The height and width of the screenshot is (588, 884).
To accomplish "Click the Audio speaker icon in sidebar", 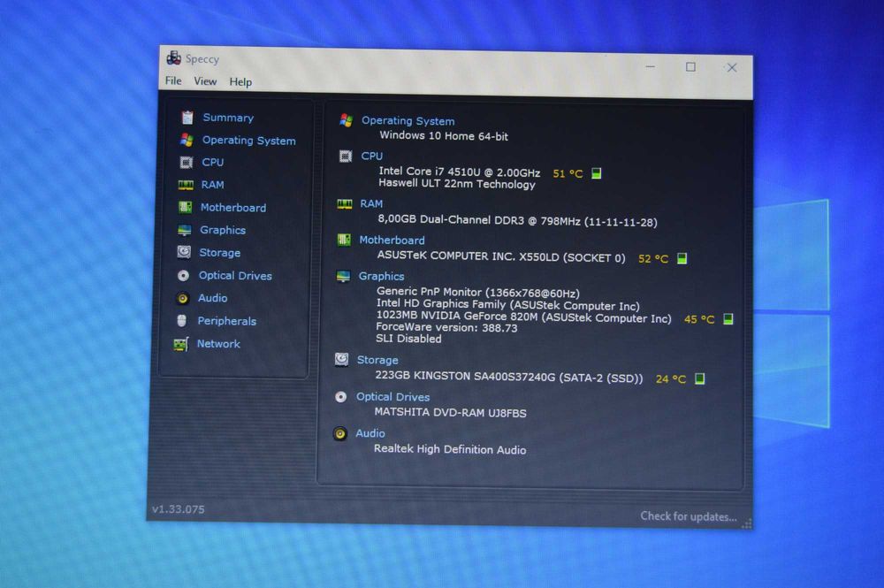I will click(x=183, y=298).
